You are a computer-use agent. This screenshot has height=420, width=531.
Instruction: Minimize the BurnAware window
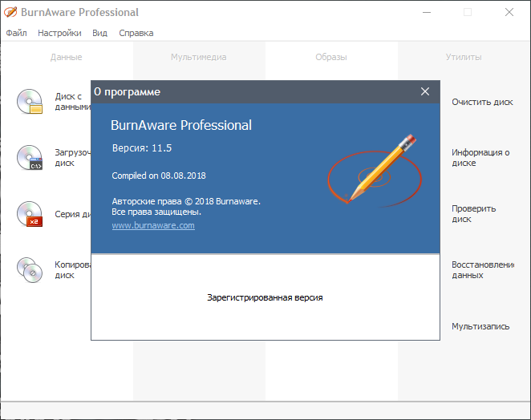(427, 12)
